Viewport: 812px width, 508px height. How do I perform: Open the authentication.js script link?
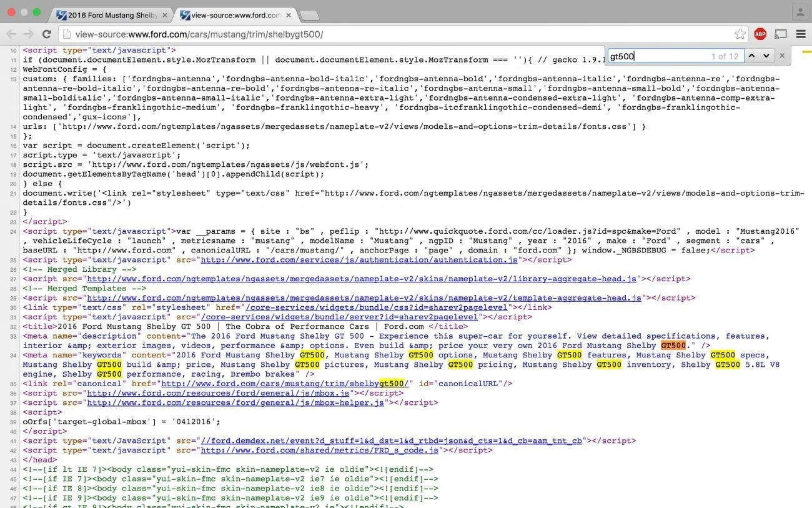pos(359,260)
